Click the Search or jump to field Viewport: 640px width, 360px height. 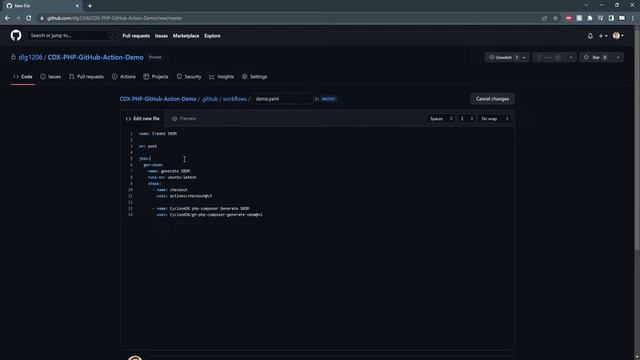(72, 36)
